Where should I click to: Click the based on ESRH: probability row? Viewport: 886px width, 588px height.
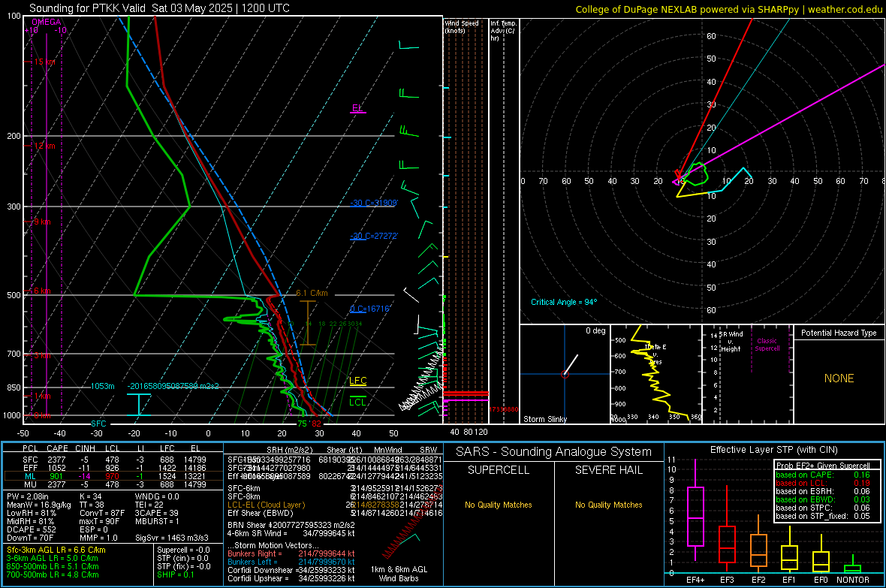pyautogui.click(x=823, y=491)
